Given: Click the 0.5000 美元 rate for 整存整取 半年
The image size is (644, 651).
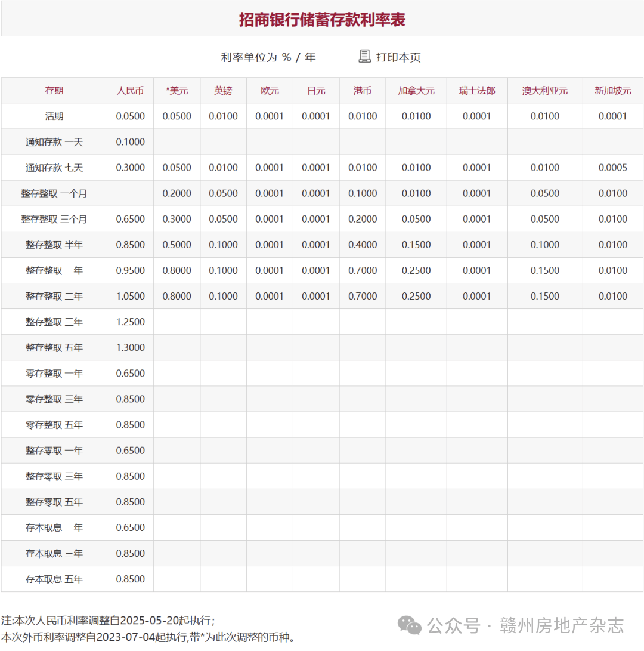Looking at the screenshot, I should coord(177,245).
